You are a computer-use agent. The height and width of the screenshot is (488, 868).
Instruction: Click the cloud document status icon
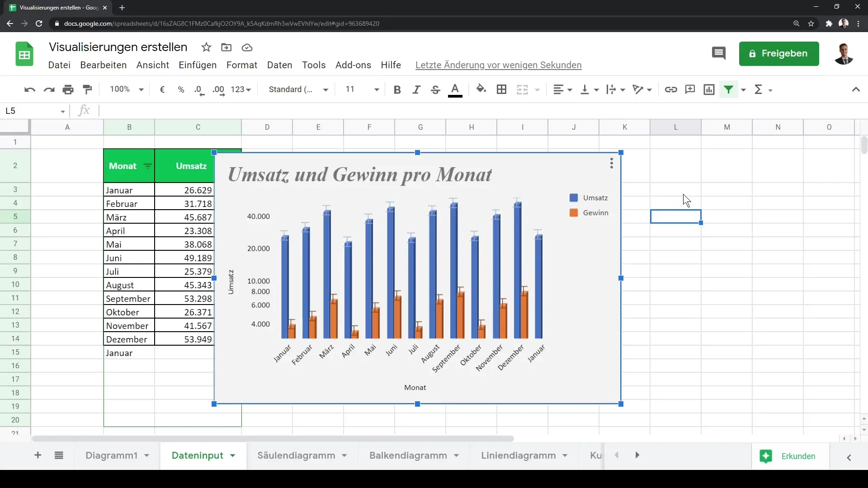(247, 47)
